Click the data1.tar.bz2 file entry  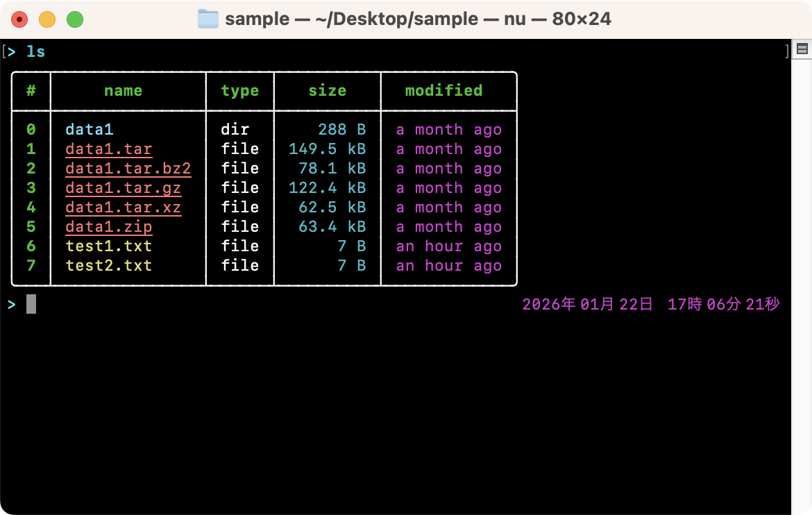[x=128, y=169]
